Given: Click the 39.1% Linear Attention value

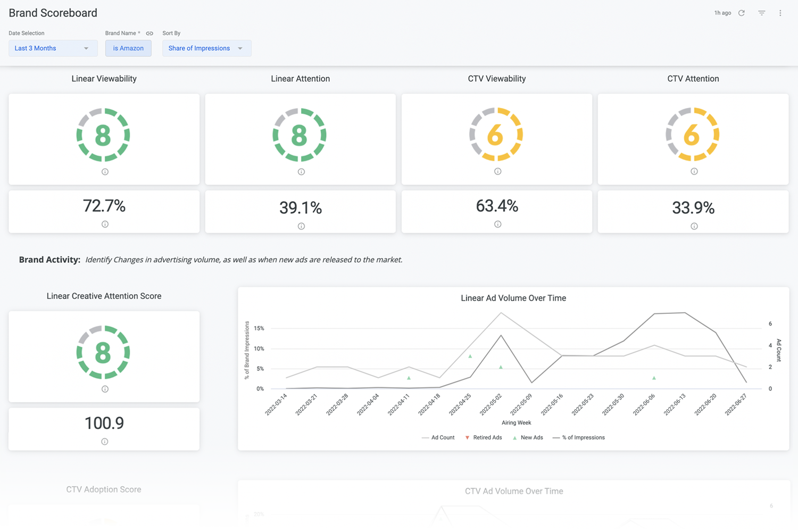Looking at the screenshot, I should pyautogui.click(x=301, y=208).
